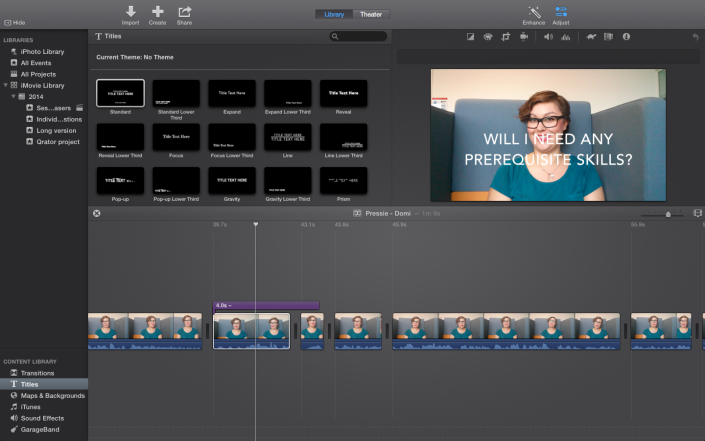
Task: Select the highlighted clip at 39.7s
Action: point(251,331)
